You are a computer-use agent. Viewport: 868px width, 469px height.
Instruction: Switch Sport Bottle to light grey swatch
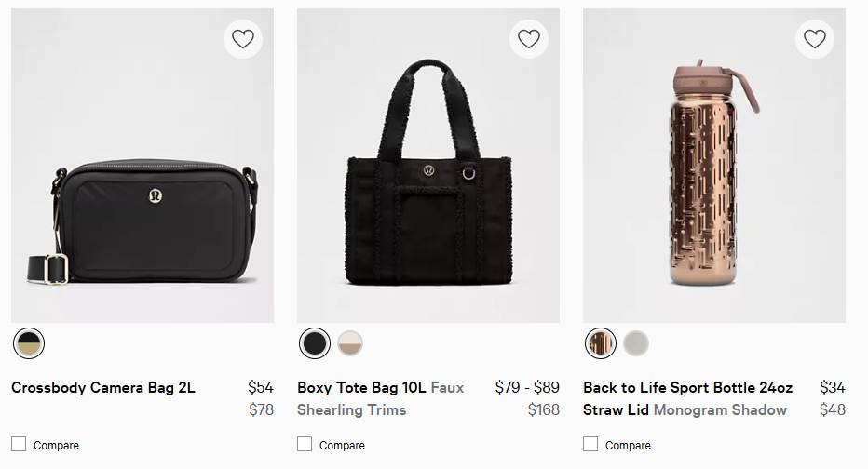[x=636, y=343]
